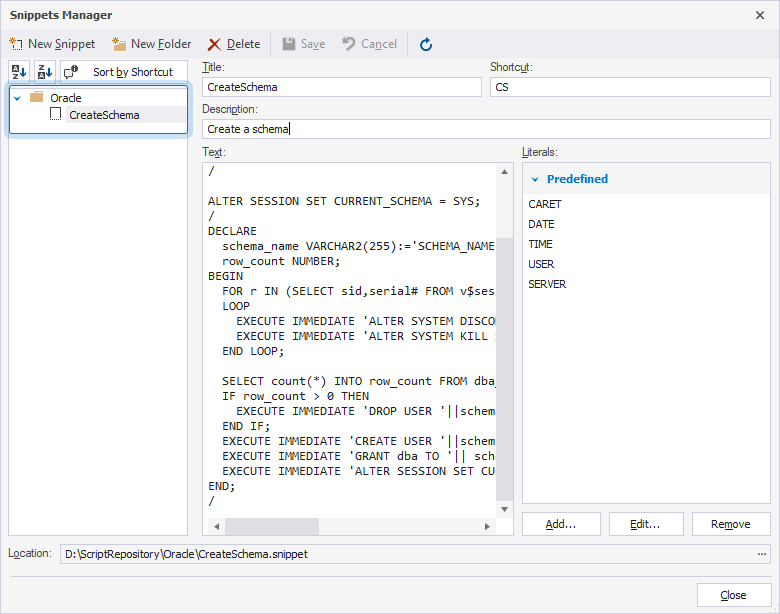Click the horizontal scrollbar thumb in Text
This screenshot has height=614, width=780.
tap(272, 526)
